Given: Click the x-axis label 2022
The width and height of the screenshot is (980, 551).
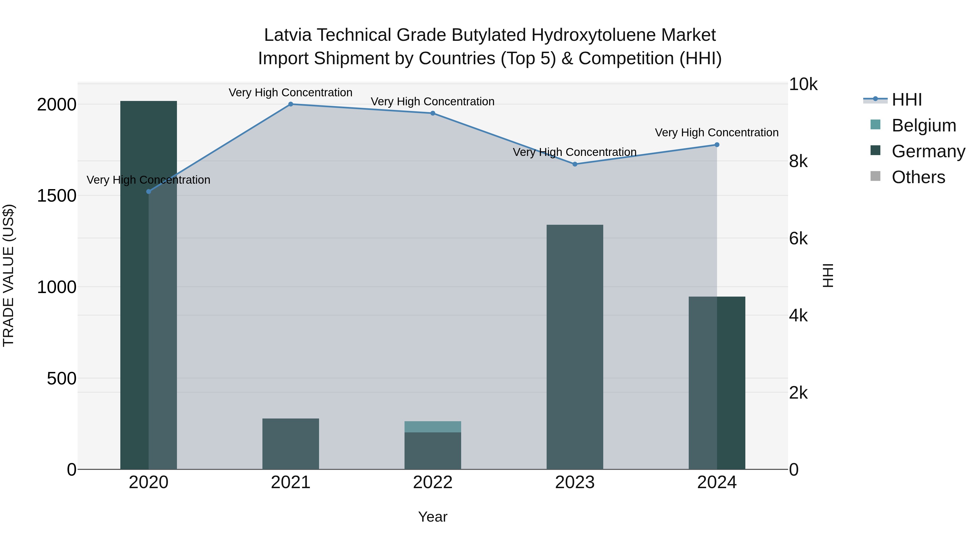Looking at the screenshot, I should (433, 482).
